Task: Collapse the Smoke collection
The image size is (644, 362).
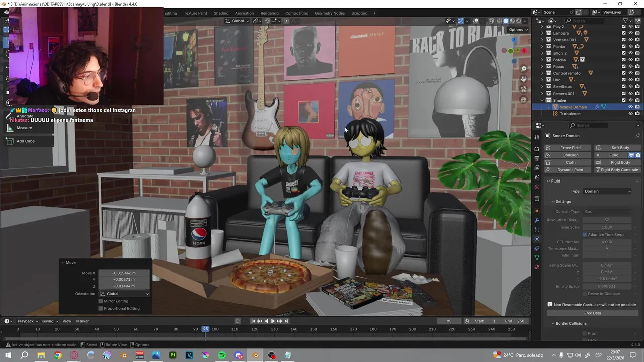Action: point(542,100)
